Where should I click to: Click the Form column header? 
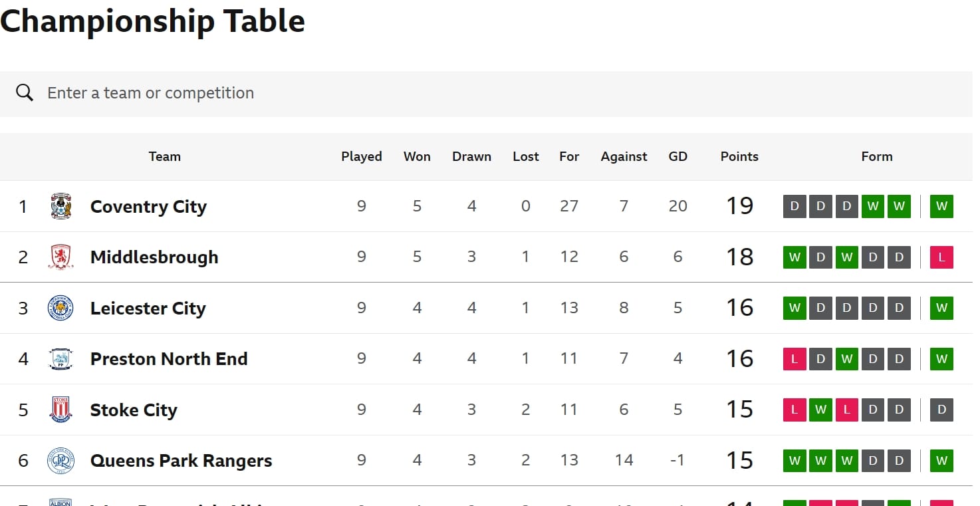pyautogui.click(x=876, y=157)
